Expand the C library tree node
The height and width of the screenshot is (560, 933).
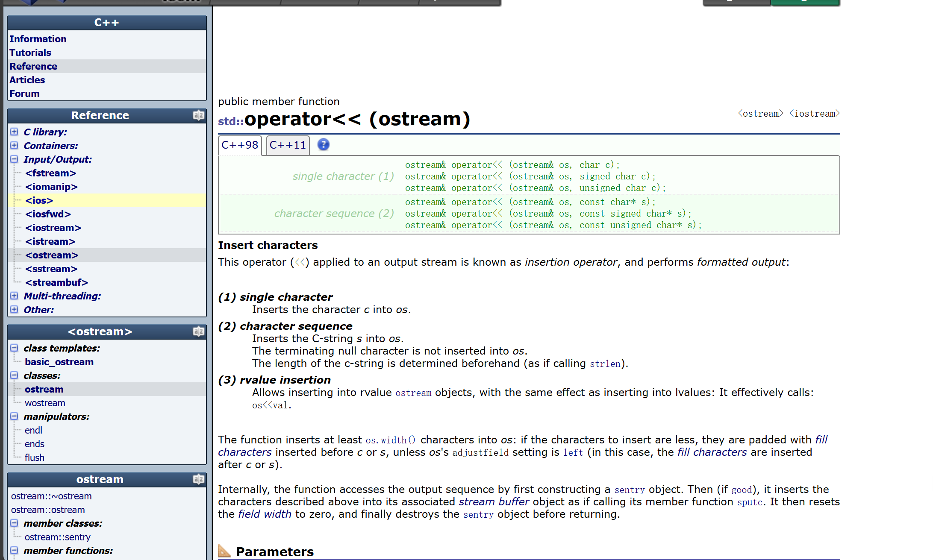click(14, 132)
